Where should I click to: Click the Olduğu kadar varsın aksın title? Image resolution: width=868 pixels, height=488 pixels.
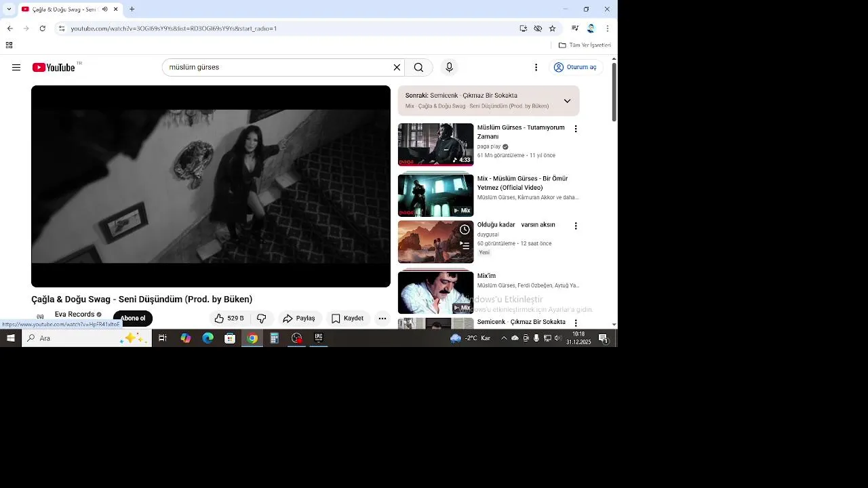coord(516,225)
